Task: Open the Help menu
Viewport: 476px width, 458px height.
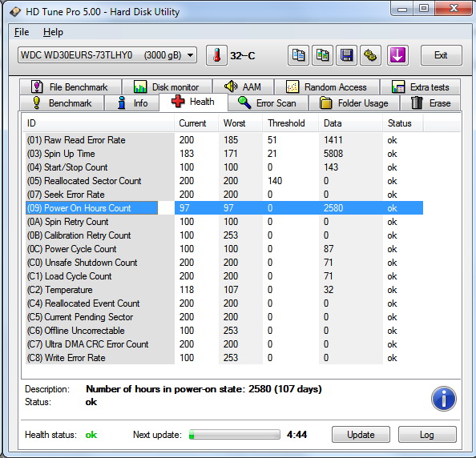Action: 53,32
